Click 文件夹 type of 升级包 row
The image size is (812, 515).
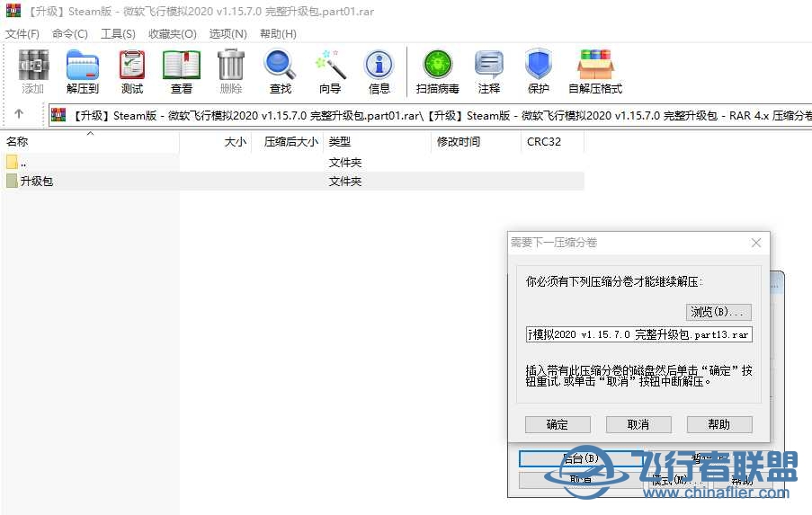click(345, 182)
